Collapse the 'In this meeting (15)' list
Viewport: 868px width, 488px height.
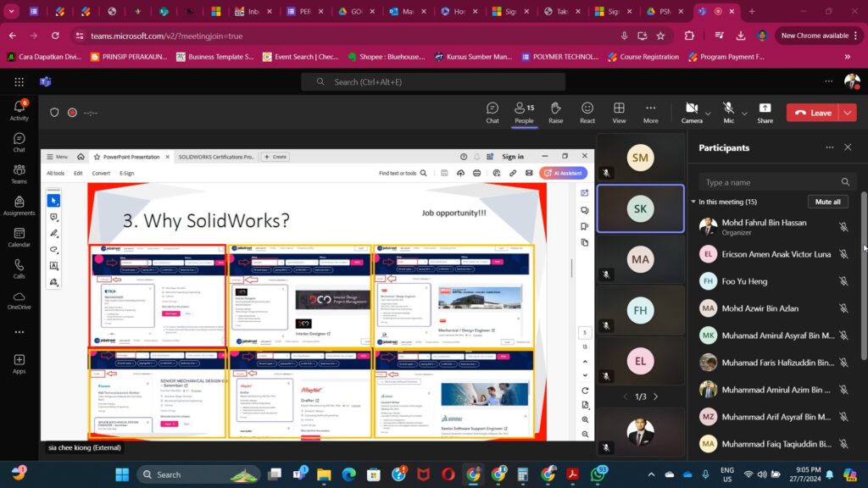[x=693, y=202]
